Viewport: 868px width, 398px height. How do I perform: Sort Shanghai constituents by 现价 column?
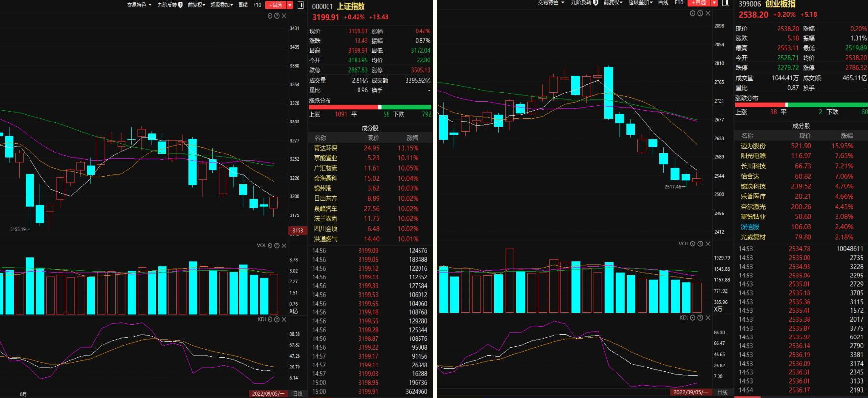[x=374, y=138]
